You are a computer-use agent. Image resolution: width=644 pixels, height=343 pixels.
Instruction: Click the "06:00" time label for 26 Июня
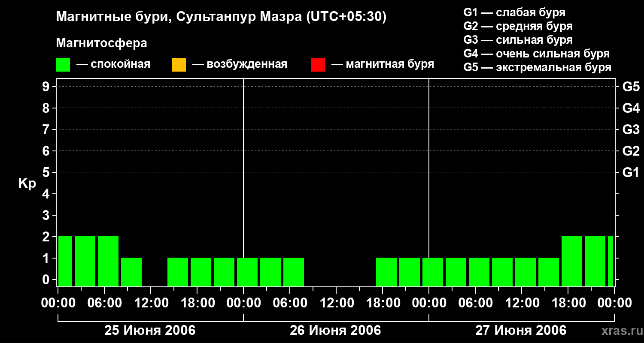click(x=290, y=303)
